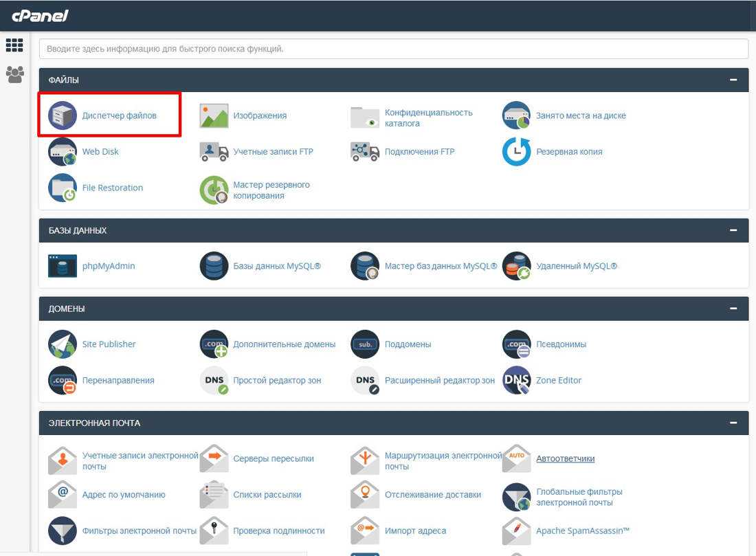Collapse the ЭЛЕКТРОННАЯ ПОЧТА section
This screenshot has height=556, width=756.
click(x=733, y=423)
